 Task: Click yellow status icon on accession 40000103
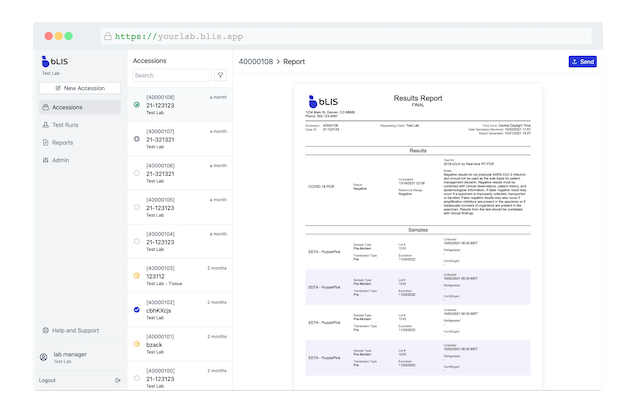click(x=137, y=275)
